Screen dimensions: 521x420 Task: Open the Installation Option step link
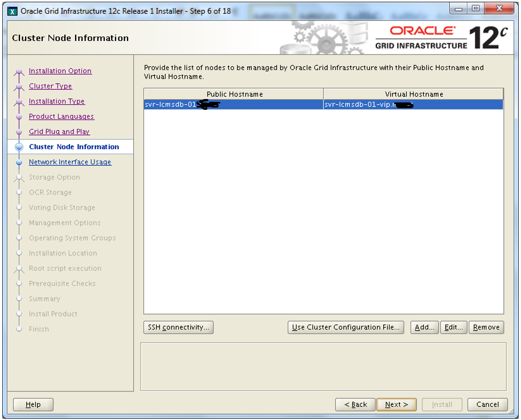click(x=60, y=71)
